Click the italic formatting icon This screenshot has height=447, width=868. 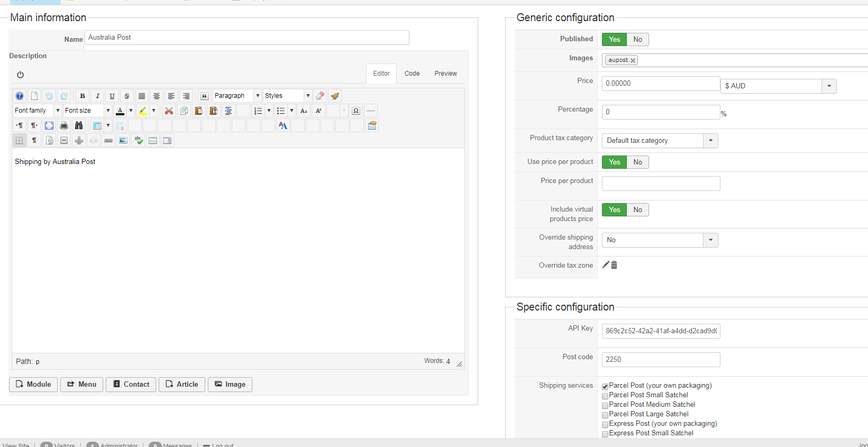pos(97,96)
